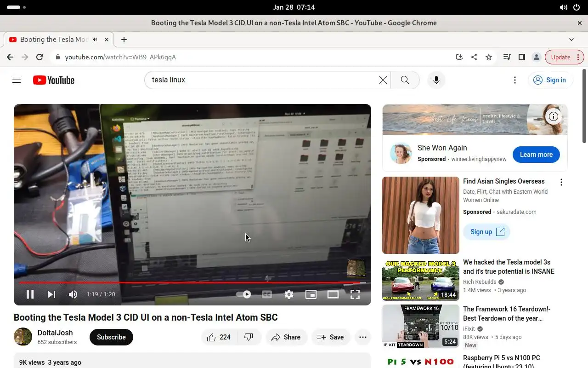
Task: Enter full screen mode
Action: pyautogui.click(x=355, y=294)
